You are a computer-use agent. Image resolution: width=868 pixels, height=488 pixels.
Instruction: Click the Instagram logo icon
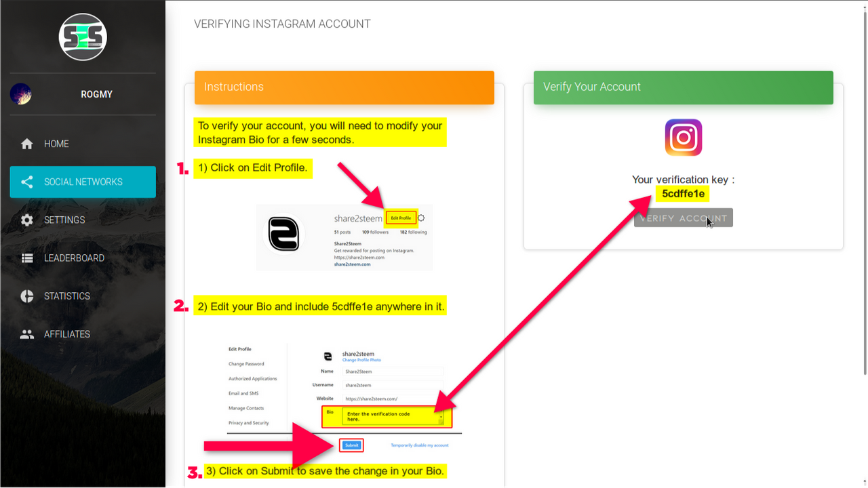pos(684,138)
